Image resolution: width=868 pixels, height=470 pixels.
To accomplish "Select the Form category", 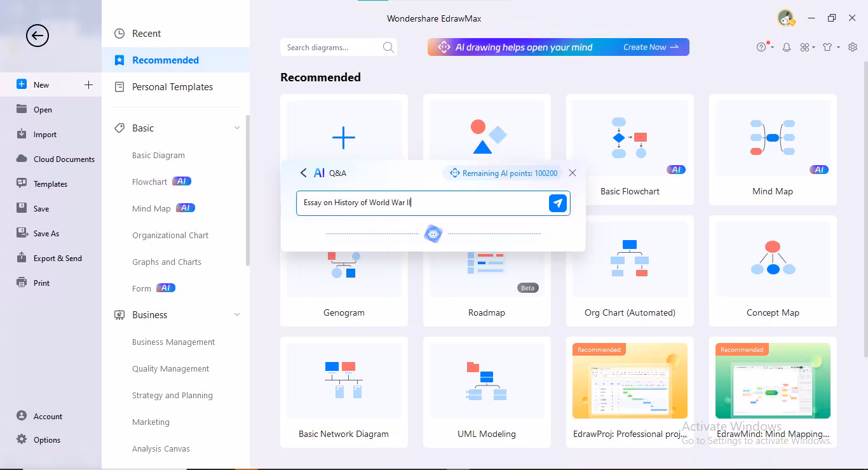I will [x=142, y=288].
